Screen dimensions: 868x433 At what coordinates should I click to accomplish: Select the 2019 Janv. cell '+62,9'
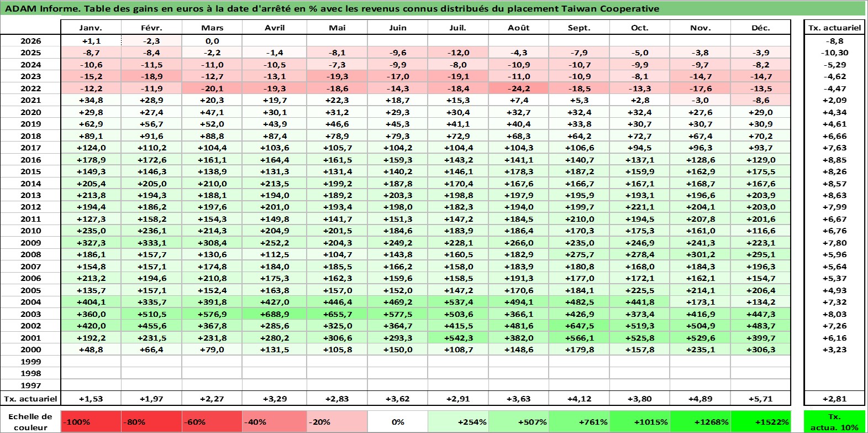pyautogui.click(x=91, y=124)
